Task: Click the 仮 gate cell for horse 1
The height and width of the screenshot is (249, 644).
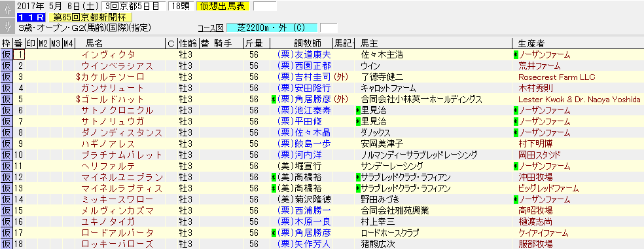Action: tap(6, 54)
